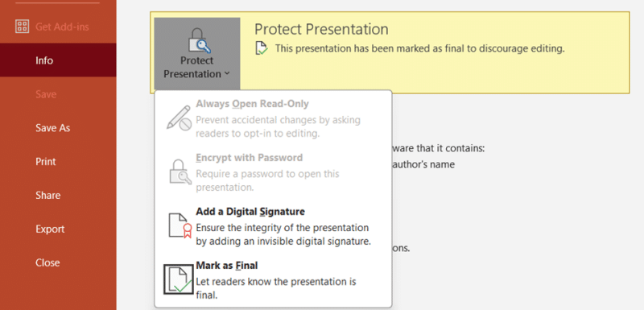Click the 'author's name' text

click(x=424, y=164)
